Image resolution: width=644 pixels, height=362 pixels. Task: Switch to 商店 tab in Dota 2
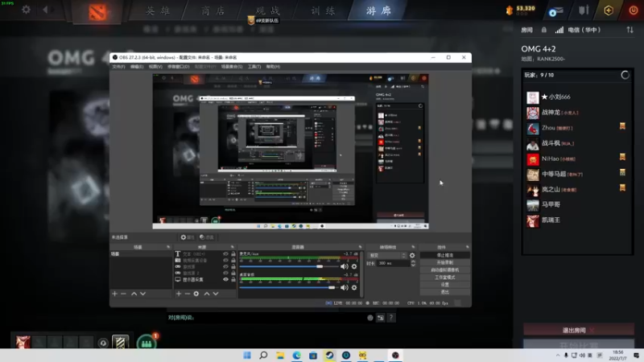click(x=213, y=10)
